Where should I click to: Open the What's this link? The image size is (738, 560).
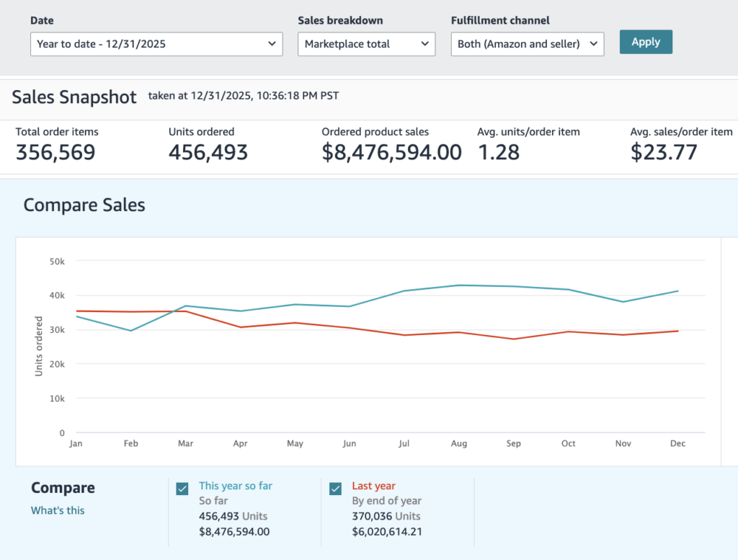click(x=58, y=510)
